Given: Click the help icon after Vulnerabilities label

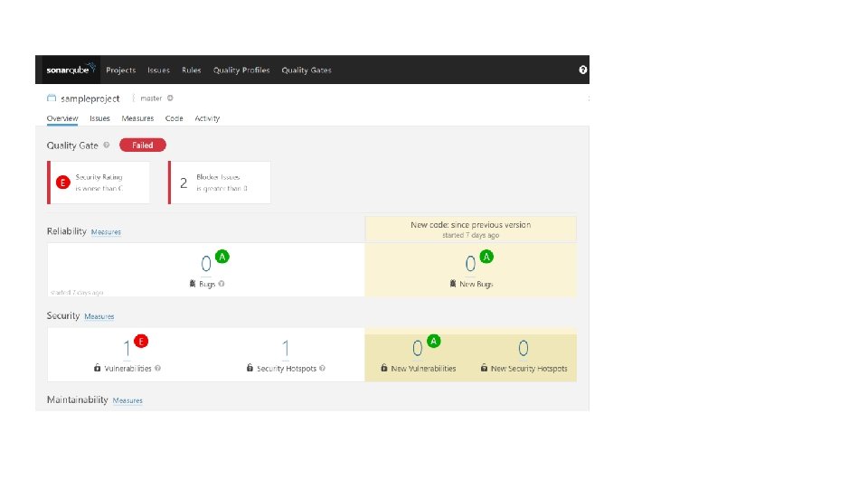Looking at the screenshot, I should point(157,369).
